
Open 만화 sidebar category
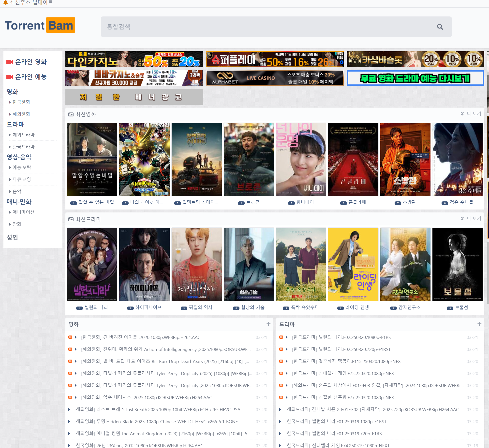tap(17, 224)
